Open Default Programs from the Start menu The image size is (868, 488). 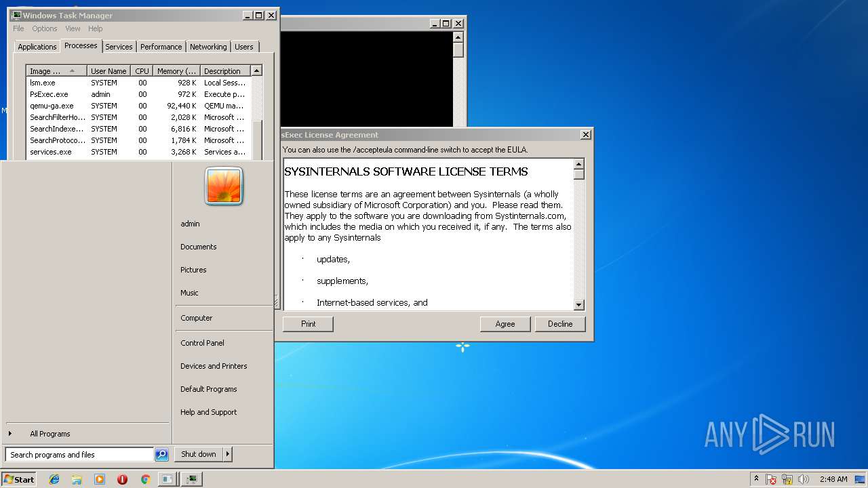tap(209, 389)
